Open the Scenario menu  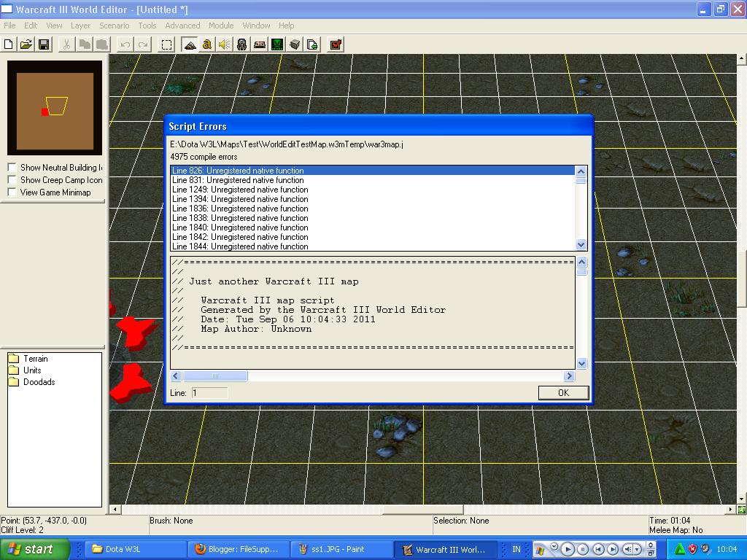(115, 26)
